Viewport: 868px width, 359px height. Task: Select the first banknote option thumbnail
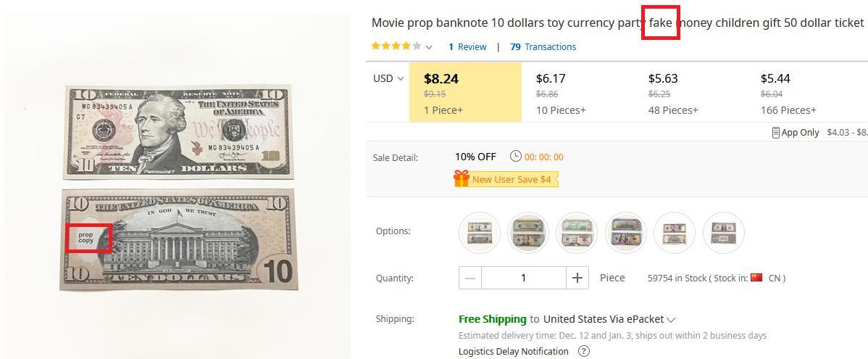point(480,232)
